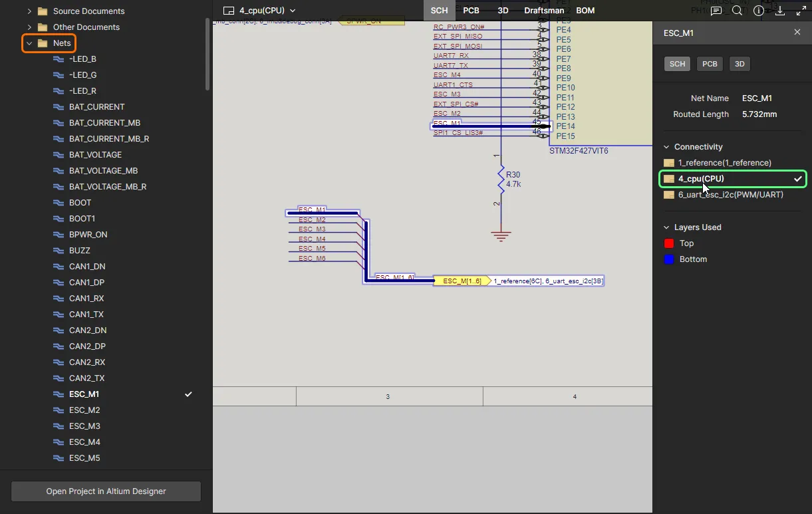812x514 pixels.
Task: Expand the Source Documents folder
Action: point(29,11)
